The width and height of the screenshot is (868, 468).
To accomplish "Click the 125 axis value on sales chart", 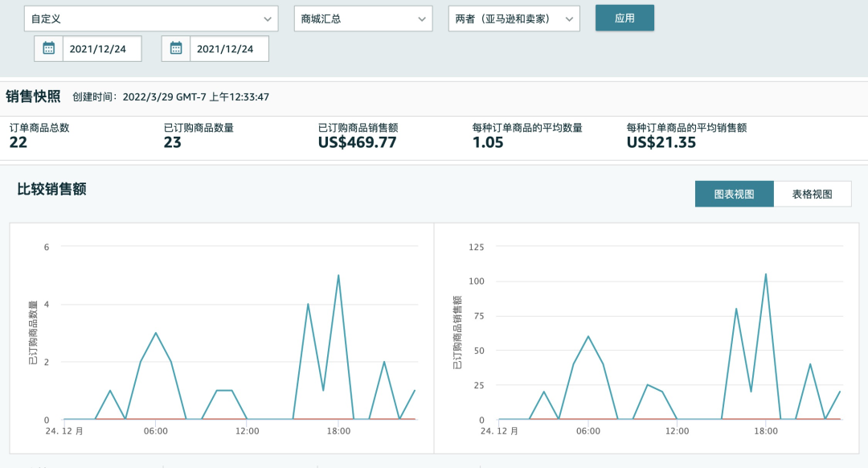I will 476,247.
